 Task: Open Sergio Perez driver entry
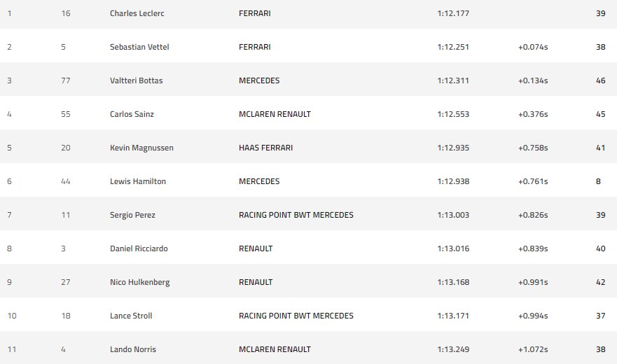[x=132, y=215]
